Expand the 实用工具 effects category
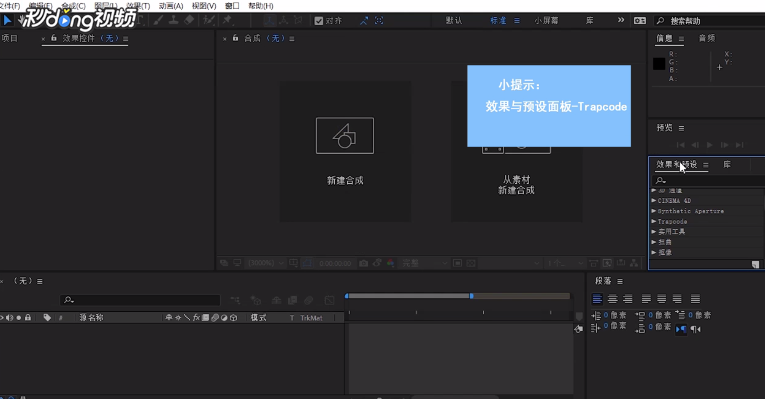 (654, 232)
